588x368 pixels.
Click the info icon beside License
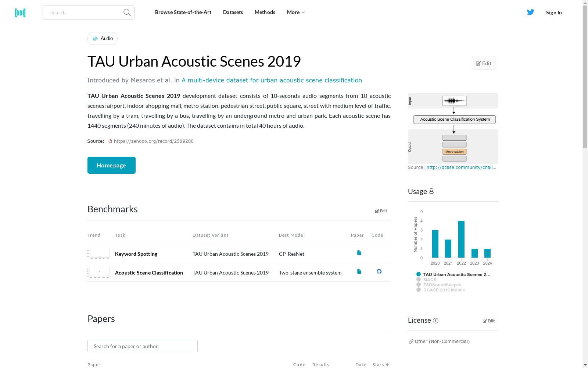(x=435, y=321)
